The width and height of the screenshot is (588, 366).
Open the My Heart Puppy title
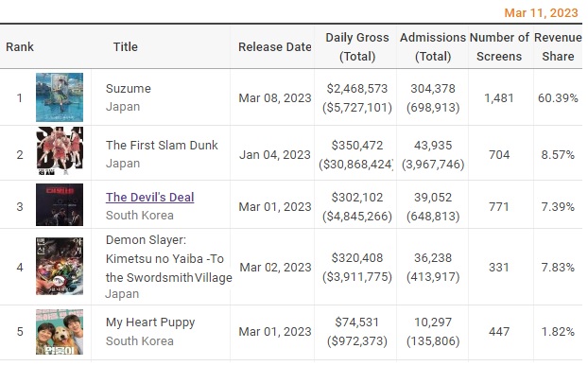150,322
